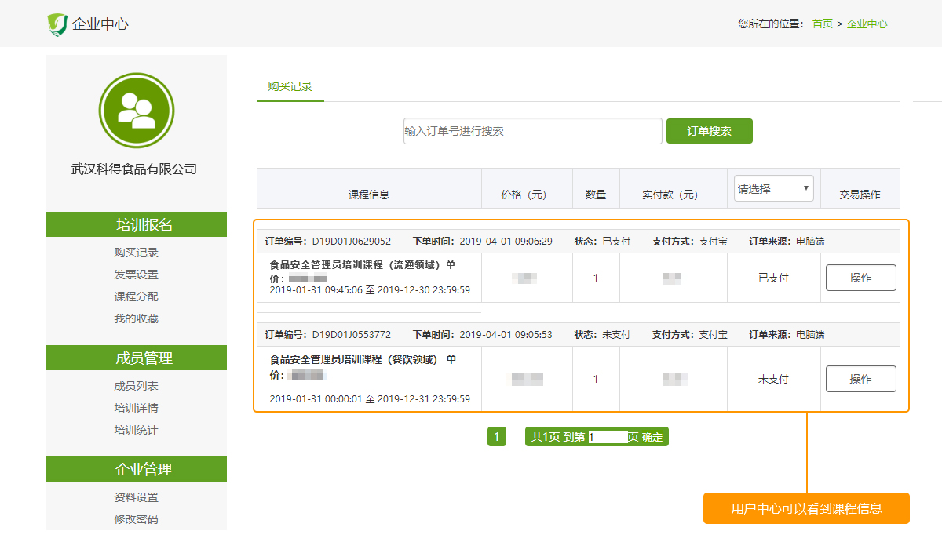Click the company user avatar icon
Image resolution: width=942 pixels, height=560 pixels.
point(137,111)
